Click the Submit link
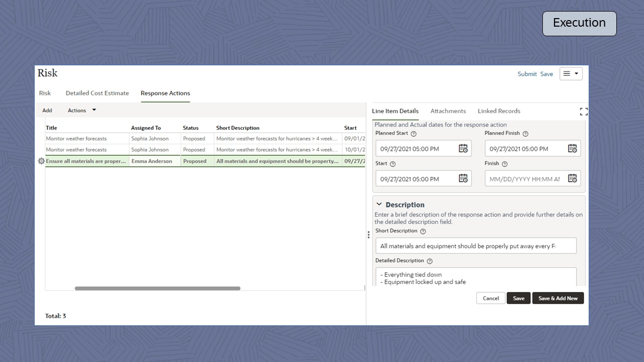The image size is (644, 362). 527,74
